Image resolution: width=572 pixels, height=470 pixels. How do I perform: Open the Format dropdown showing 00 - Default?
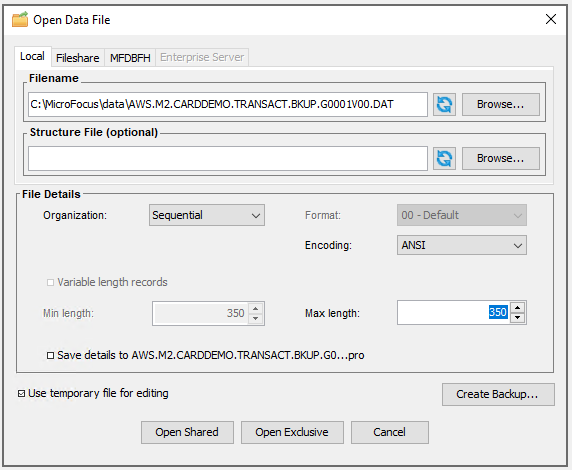[461, 215]
